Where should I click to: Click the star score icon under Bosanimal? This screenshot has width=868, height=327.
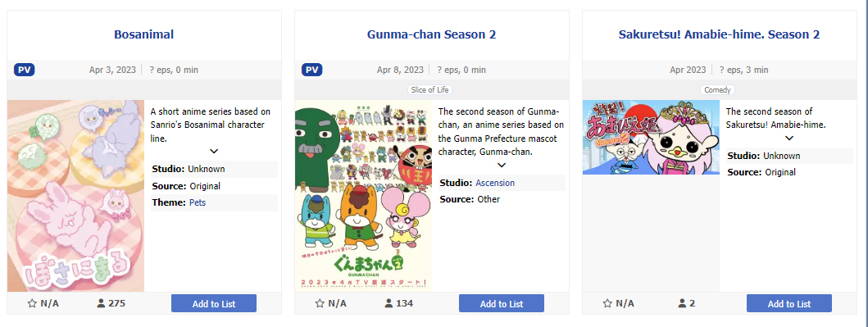click(32, 303)
